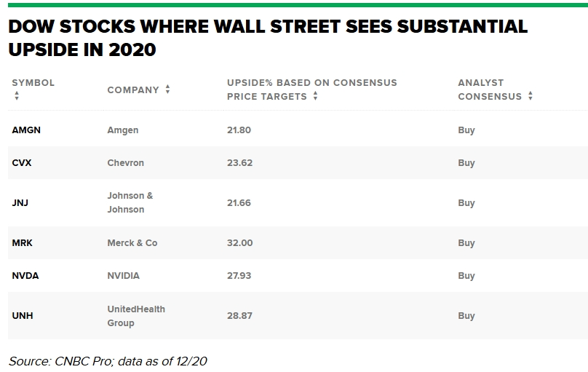Image resolution: width=588 pixels, height=372 pixels.
Task: Sort by Upside% price targets arrows
Action: click(315, 96)
